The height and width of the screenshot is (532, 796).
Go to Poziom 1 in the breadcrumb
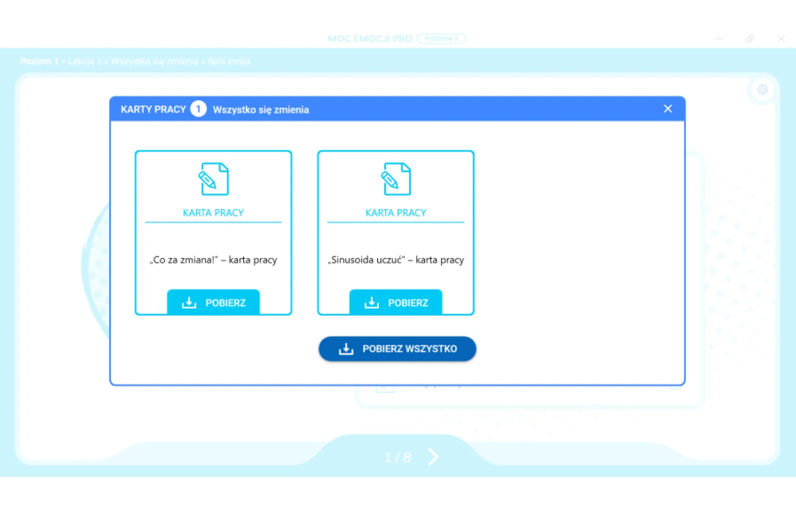point(39,61)
